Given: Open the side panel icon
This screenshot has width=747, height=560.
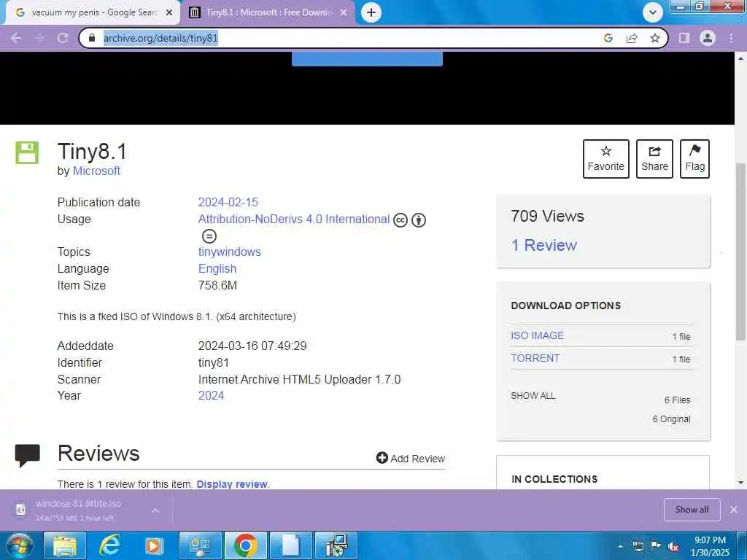Looking at the screenshot, I should pyautogui.click(x=684, y=38).
